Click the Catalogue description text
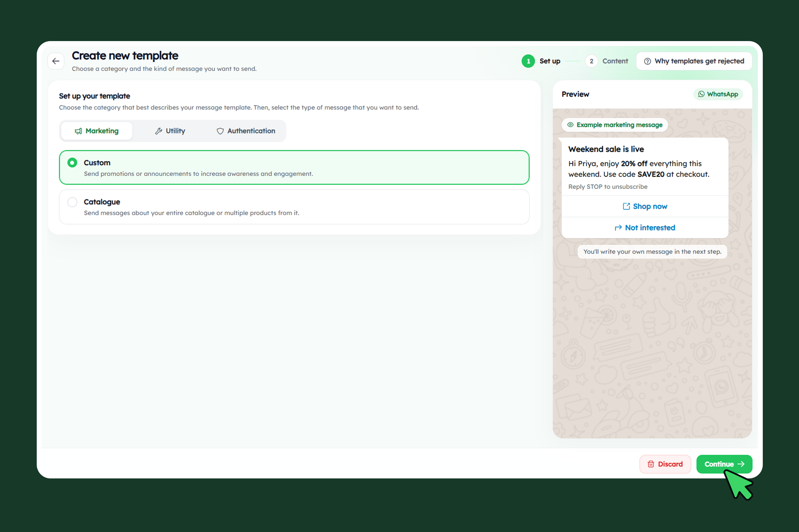The width and height of the screenshot is (799, 532). [x=192, y=213]
